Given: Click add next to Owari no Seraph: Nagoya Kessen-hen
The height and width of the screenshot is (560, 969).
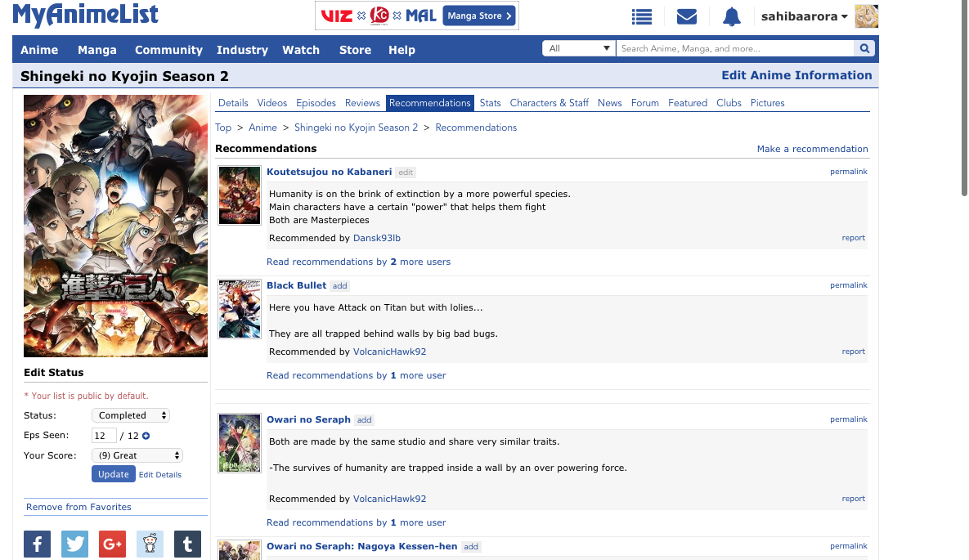Looking at the screenshot, I should (471, 547).
